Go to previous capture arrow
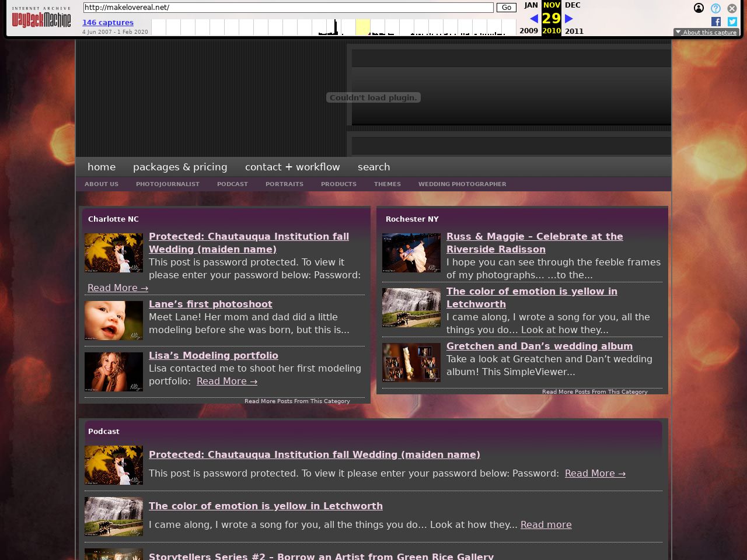Image resolution: width=747 pixels, height=560 pixels. (533, 19)
